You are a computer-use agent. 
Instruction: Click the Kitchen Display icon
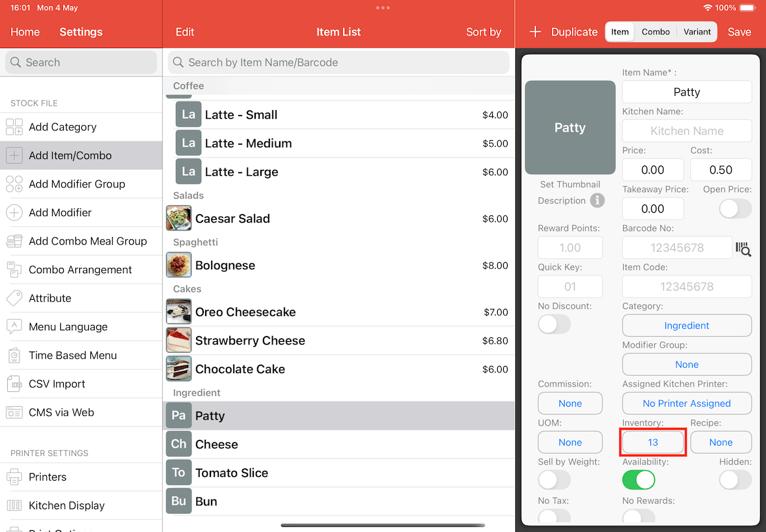14,505
